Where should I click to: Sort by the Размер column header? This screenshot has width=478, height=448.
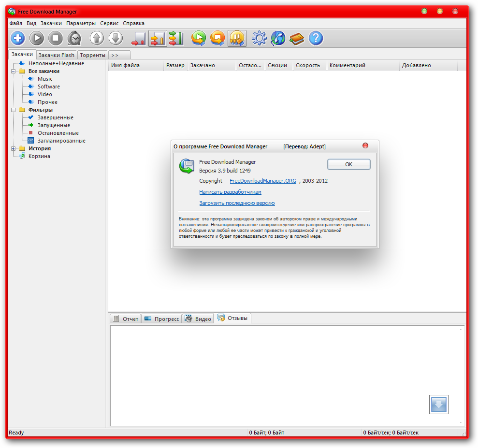coord(175,65)
